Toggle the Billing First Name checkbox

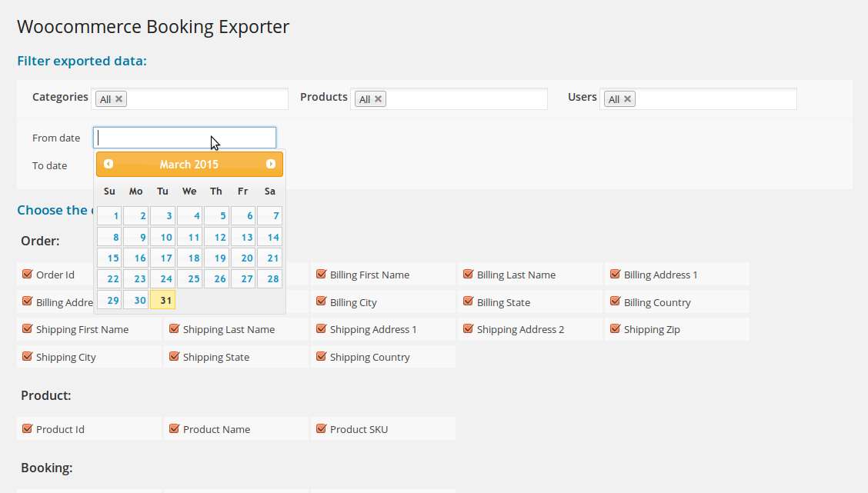321,274
